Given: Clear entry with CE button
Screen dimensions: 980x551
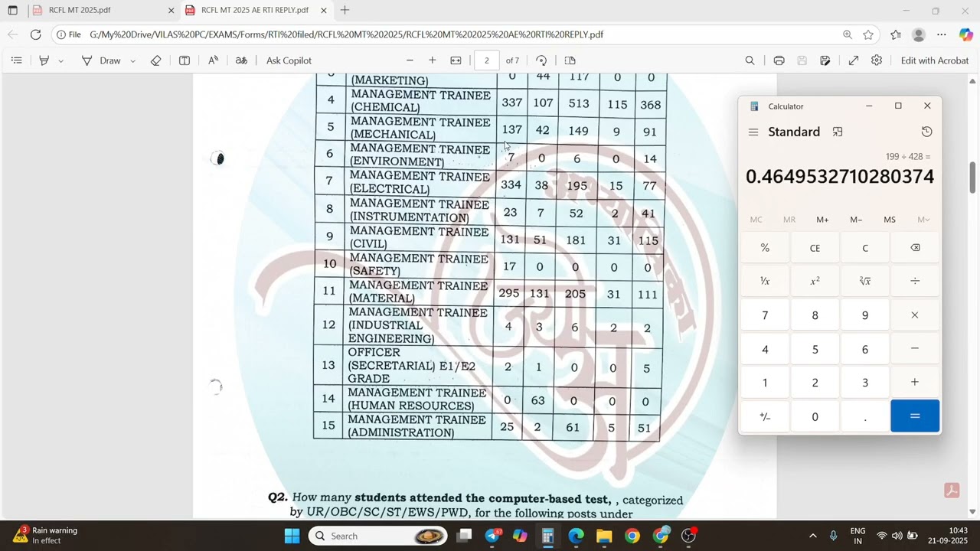Looking at the screenshot, I should [x=815, y=248].
